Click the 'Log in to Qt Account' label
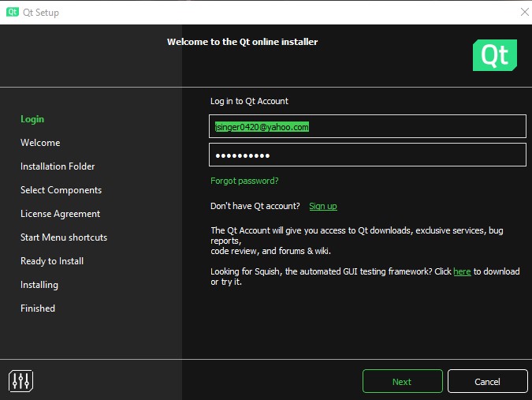 click(x=249, y=101)
